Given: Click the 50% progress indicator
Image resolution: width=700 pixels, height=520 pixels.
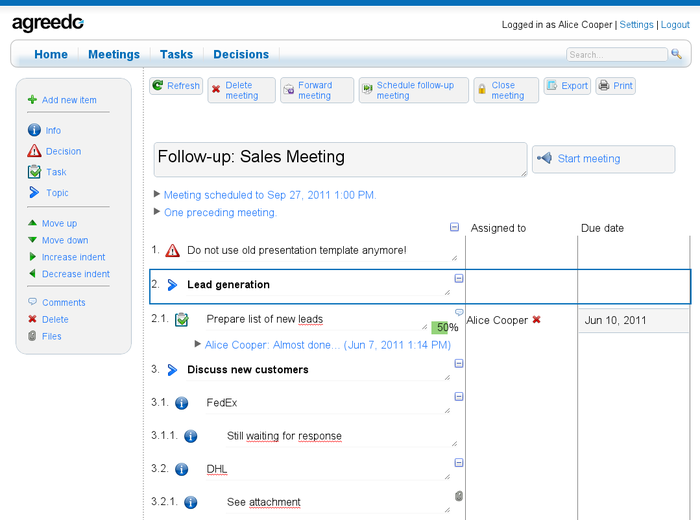Looking at the screenshot, I should 446,327.
